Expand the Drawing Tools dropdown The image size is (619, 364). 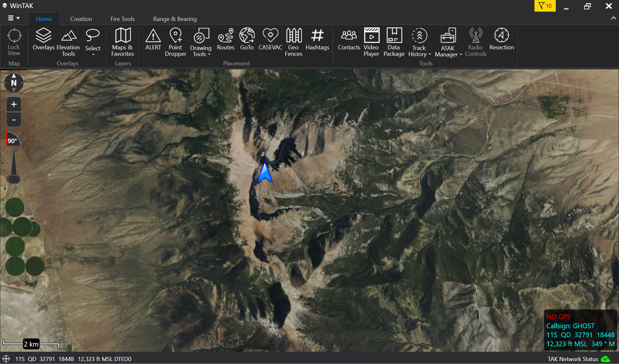pyautogui.click(x=209, y=54)
